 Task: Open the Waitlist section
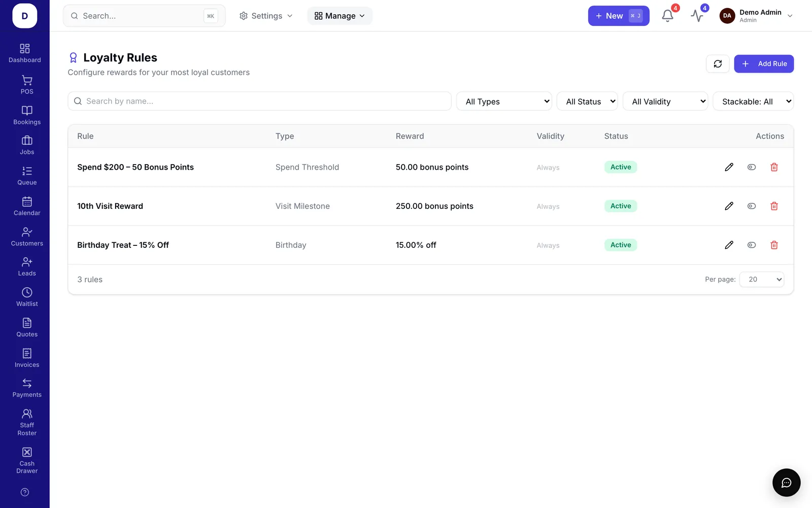click(27, 297)
